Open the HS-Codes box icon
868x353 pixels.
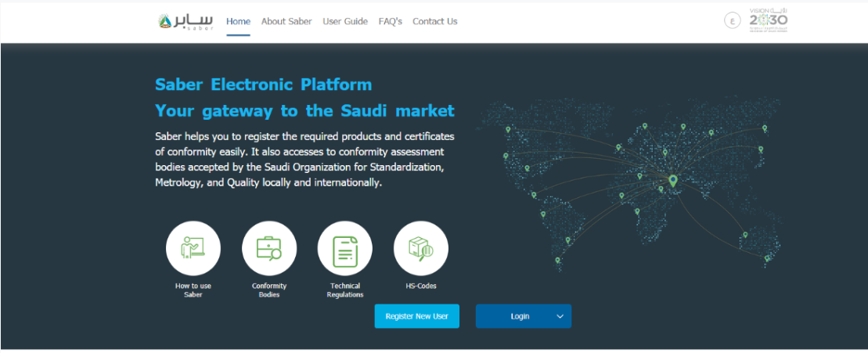421,248
